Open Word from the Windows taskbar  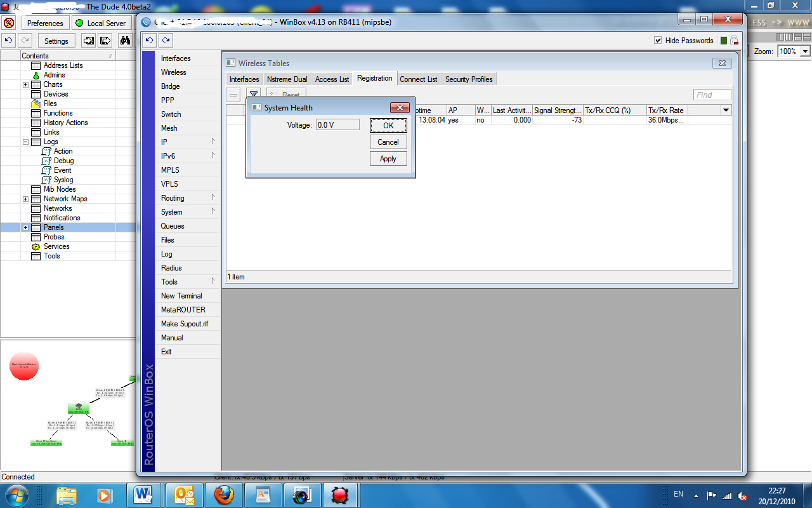pyautogui.click(x=144, y=495)
